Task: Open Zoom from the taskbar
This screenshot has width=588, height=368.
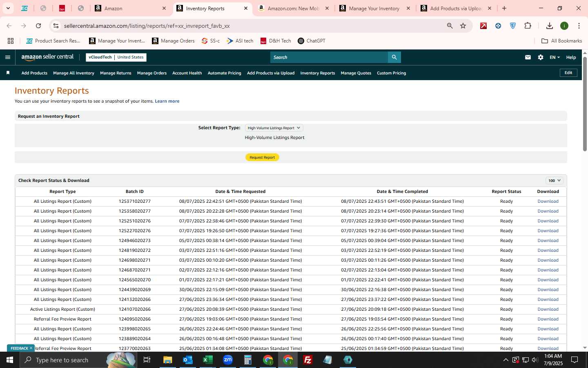Action: pos(228,360)
